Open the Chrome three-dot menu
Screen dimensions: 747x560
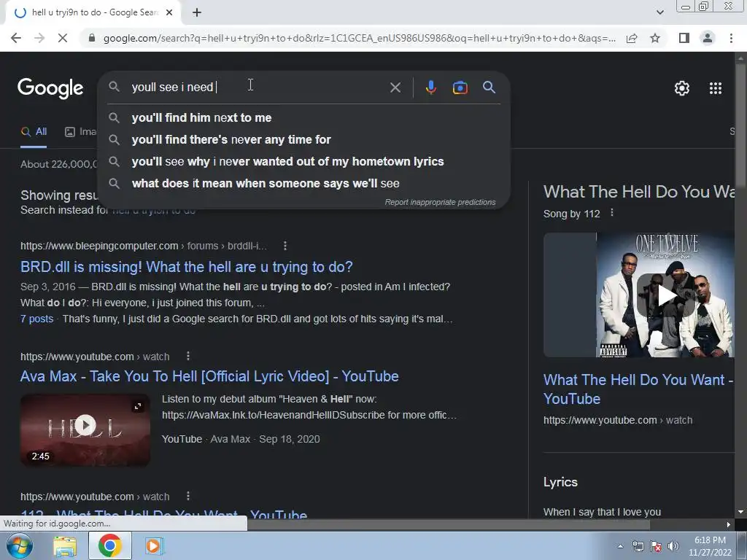731,38
